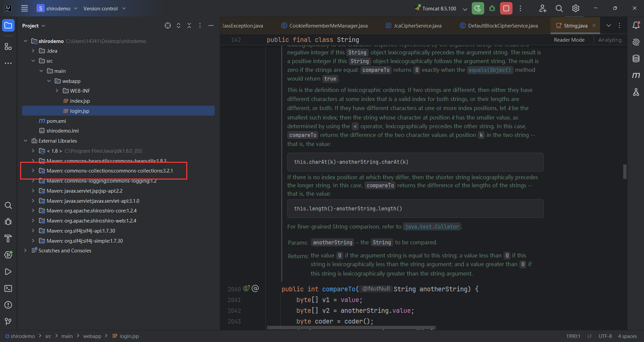644x342 pixels.
Task: Close the String.java tab
Action: 594,26
